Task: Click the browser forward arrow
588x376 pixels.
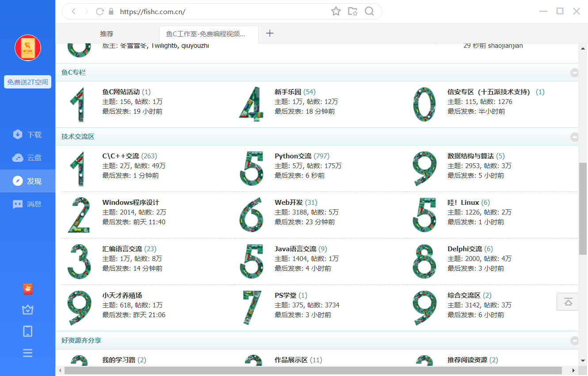Action: 87,12
